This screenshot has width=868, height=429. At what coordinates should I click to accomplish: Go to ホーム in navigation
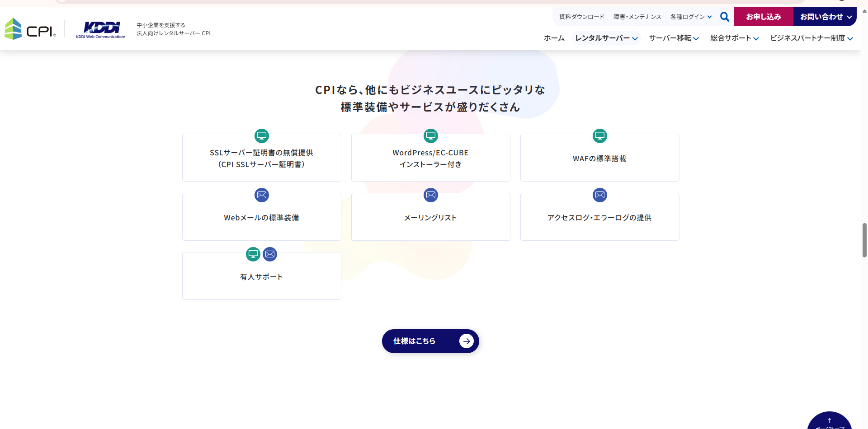pos(554,38)
